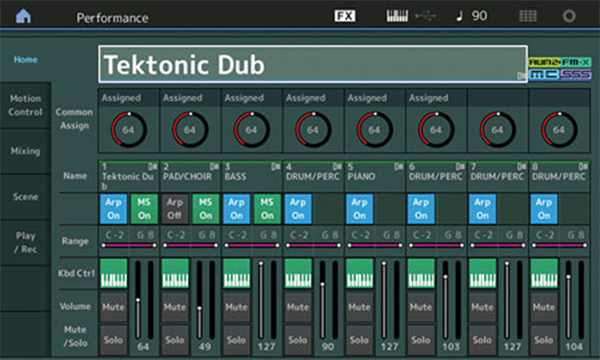Select the second Common Assign knob
Image resolution: width=600 pixels, height=360 pixels.
(190, 130)
